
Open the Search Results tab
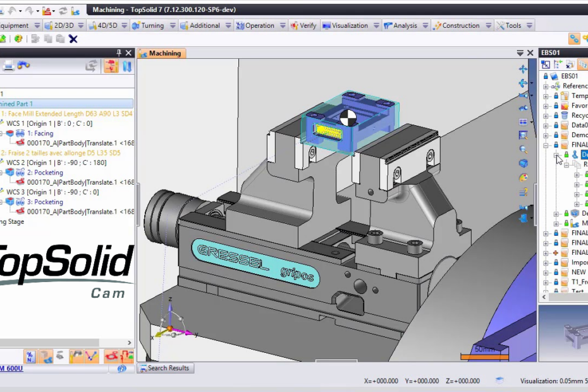(166, 368)
